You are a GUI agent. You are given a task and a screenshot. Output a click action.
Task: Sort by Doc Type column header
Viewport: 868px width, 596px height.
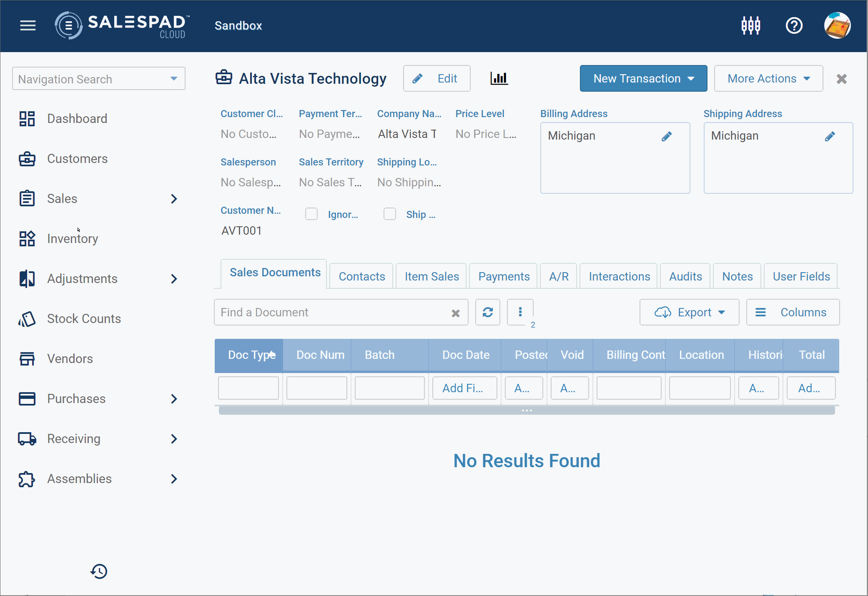click(x=249, y=355)
